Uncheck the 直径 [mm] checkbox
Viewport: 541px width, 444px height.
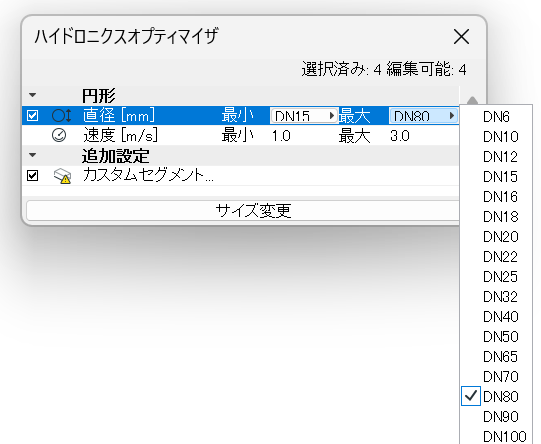(32, 115)
